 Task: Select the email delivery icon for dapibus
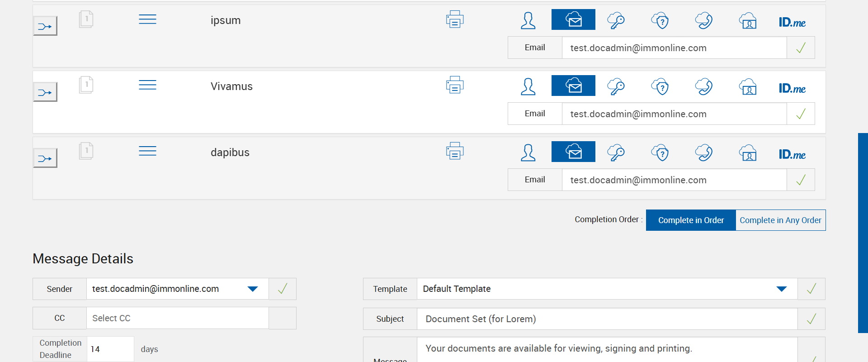click(x=573, y=152)
